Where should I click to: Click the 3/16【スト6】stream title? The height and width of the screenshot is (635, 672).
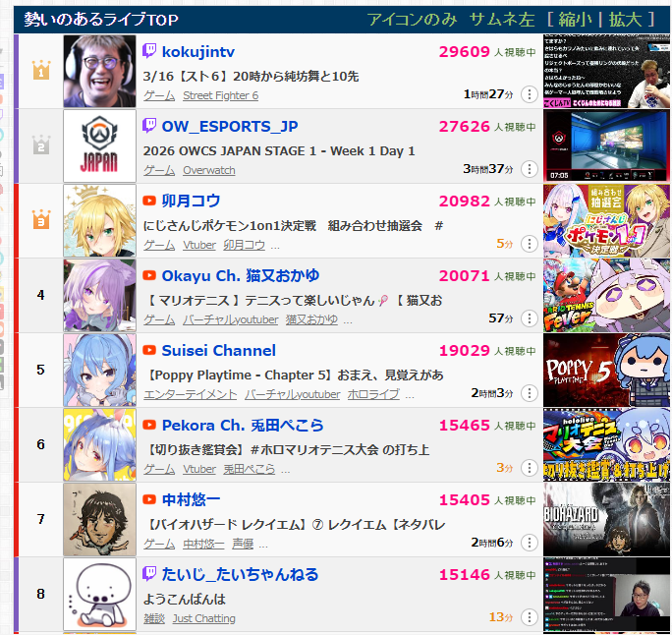pyautogui.click(x=251, y=77)
